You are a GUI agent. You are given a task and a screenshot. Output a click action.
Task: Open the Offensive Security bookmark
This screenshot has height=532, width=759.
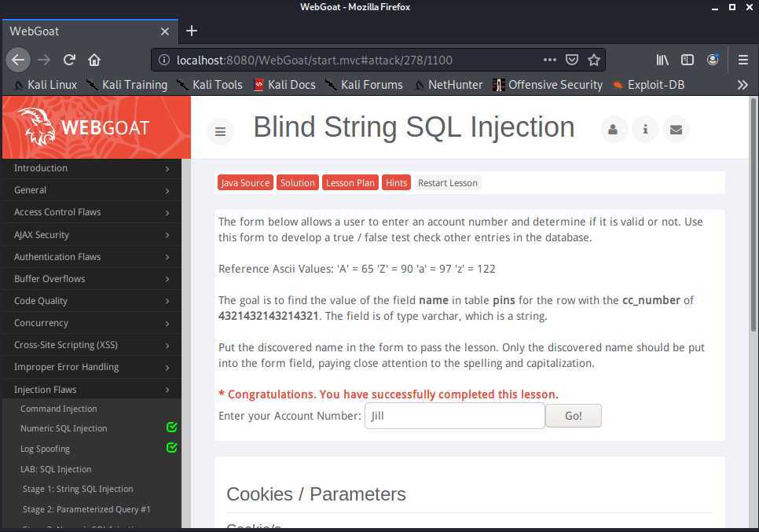tap(548, 85)
